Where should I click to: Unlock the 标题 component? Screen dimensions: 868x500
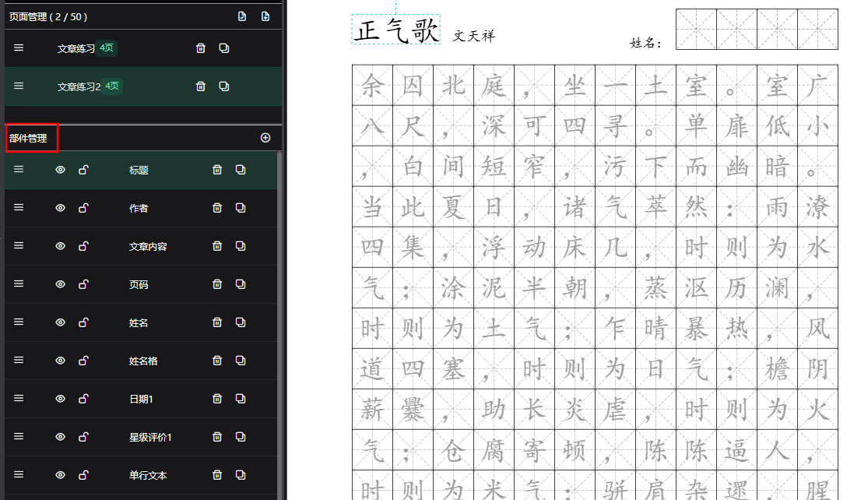coord(83,169)
